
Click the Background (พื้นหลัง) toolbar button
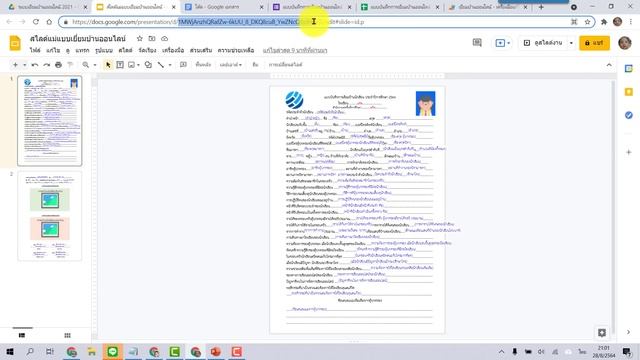203,65
